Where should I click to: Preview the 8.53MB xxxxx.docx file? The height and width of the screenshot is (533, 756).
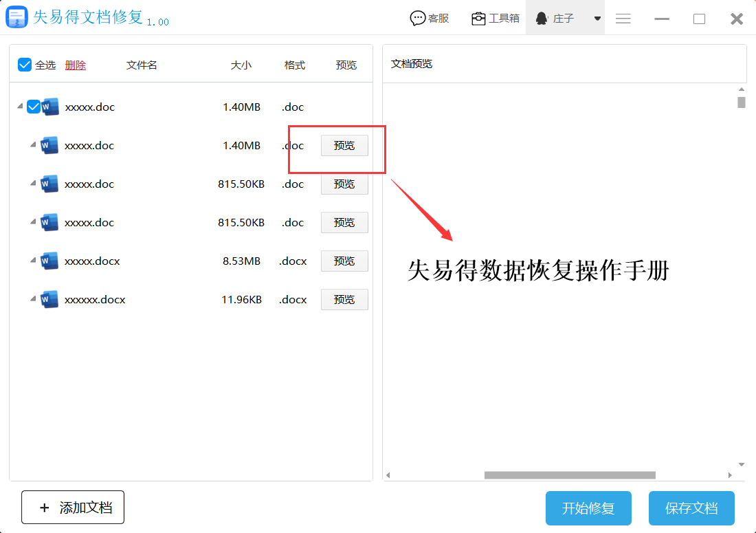pyautogui.click(x=344, y=261)
